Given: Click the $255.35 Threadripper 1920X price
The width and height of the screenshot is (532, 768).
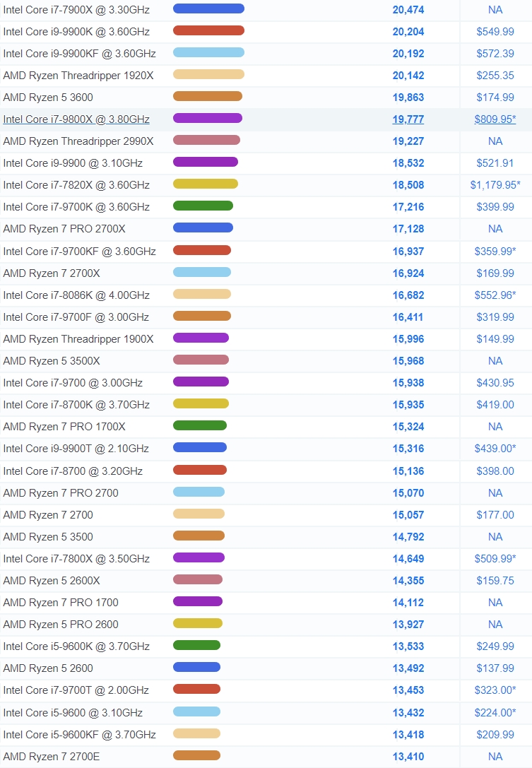Looking at the screenshot, I should [x=495, y=76].
